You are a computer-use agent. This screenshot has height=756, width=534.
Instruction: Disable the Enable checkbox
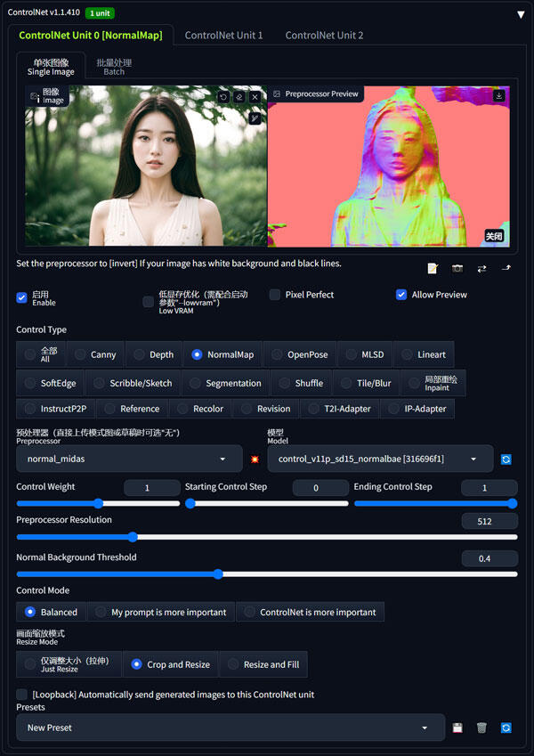pyautogui.click(x=21, y=297)
